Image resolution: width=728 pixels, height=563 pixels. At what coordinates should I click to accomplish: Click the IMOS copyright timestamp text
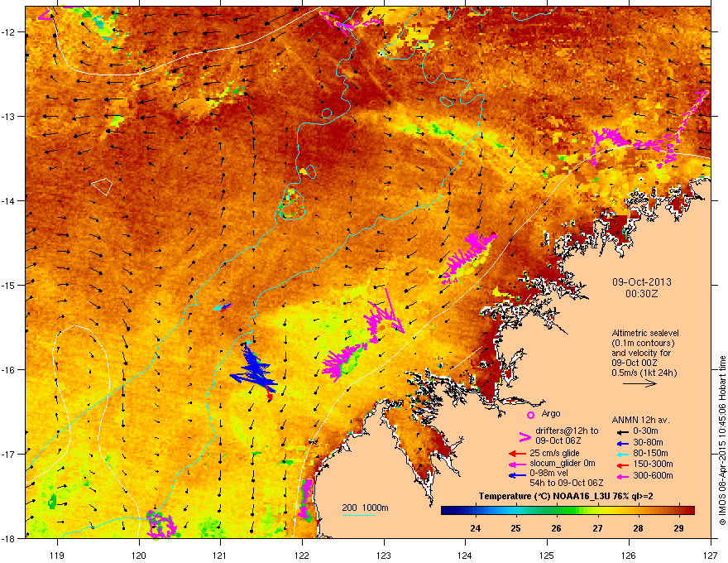(722, 440)
